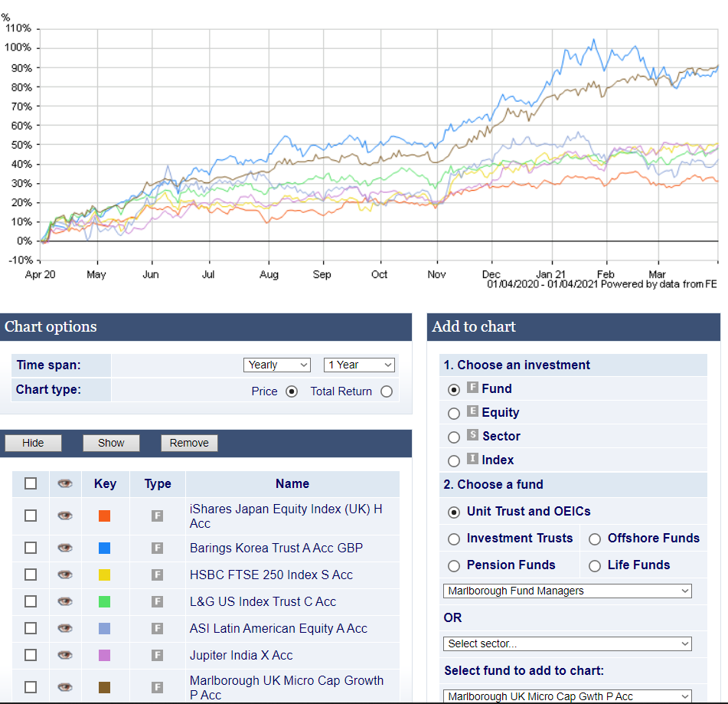Tick checkbox for L&G US Index Trust C Acc
Viewport: 728px width, 704px height.
click(x=31, y=602)
